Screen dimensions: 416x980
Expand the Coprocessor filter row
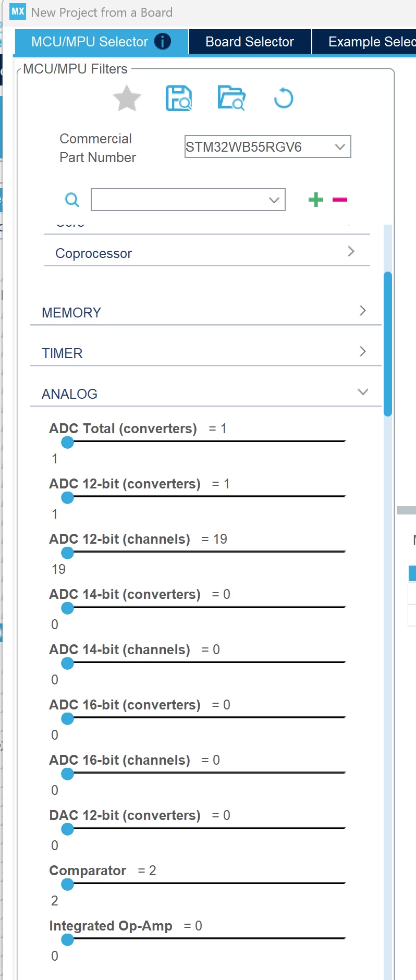coord(206,252)
